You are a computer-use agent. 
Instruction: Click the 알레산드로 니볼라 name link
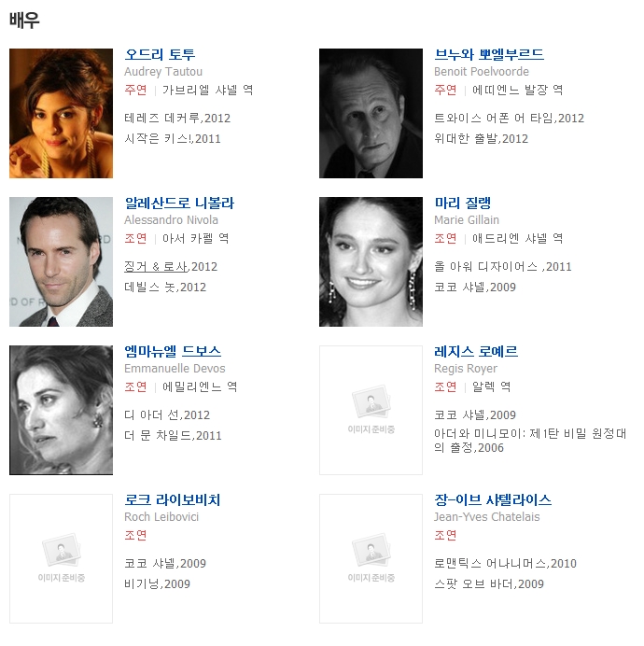pos(179,203)
